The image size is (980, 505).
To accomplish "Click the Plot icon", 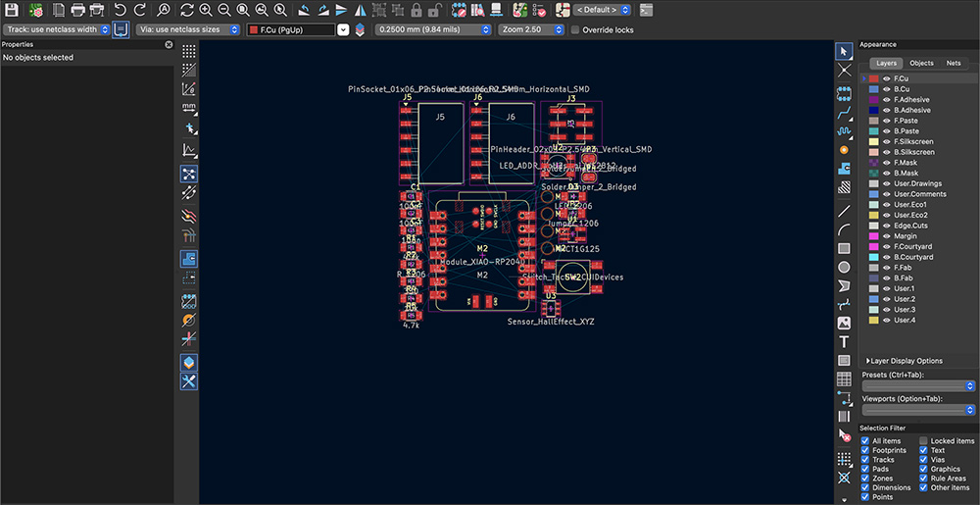I will pyautogui.click(x=96, y=10).
